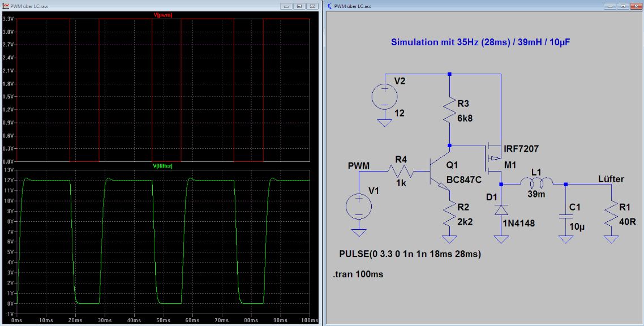
Task: Click the blue simulation title comment
Action: coord(480,42)
